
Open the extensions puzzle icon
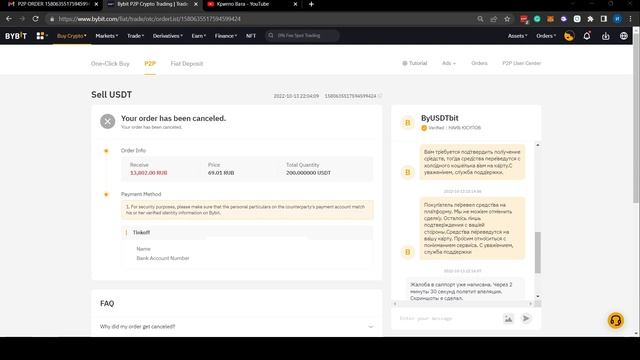coord(590,19)
